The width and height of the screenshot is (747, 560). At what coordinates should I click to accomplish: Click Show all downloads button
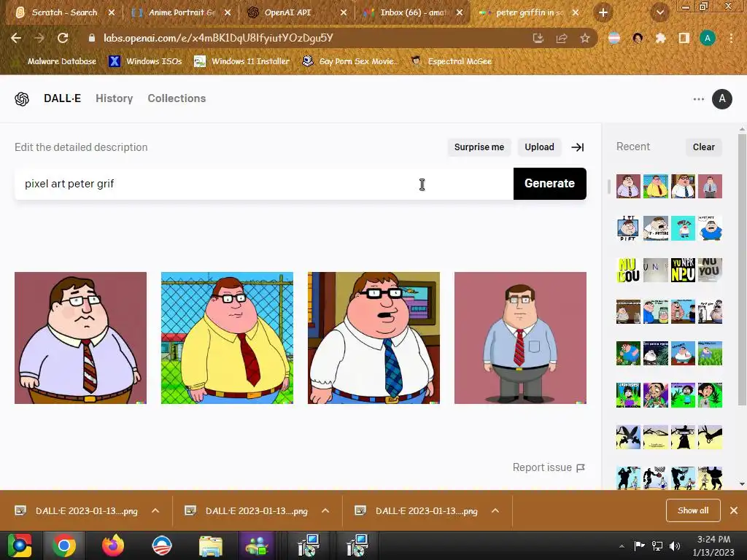[x=693, y=510]
